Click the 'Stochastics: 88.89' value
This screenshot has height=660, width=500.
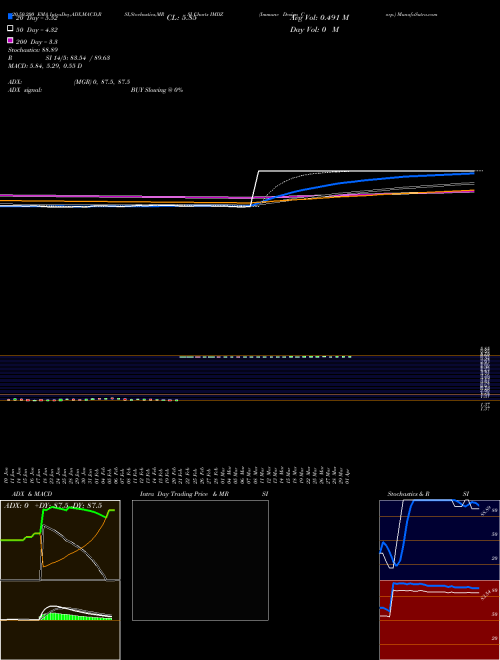pyautogui.click(x=33, y=50)
